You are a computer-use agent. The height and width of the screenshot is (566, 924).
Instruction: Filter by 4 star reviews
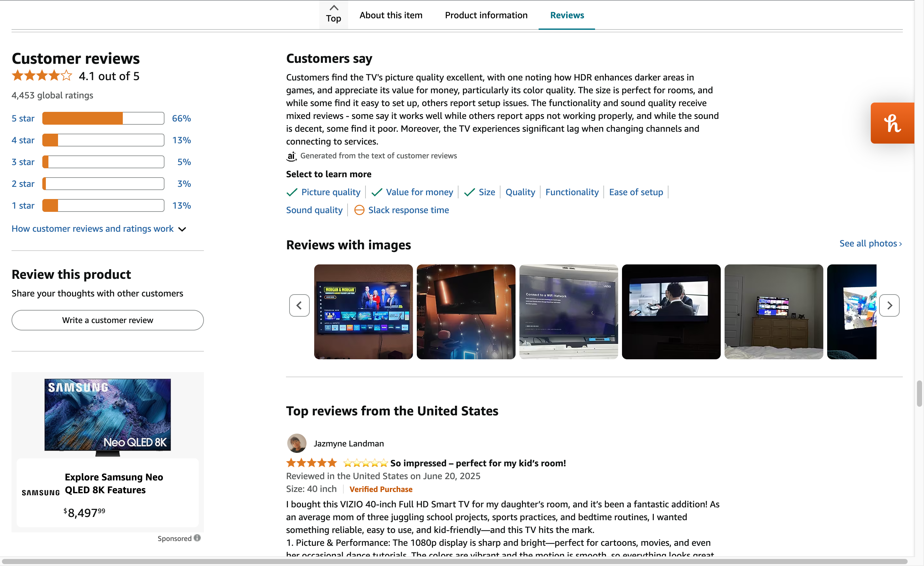(23, 140)
